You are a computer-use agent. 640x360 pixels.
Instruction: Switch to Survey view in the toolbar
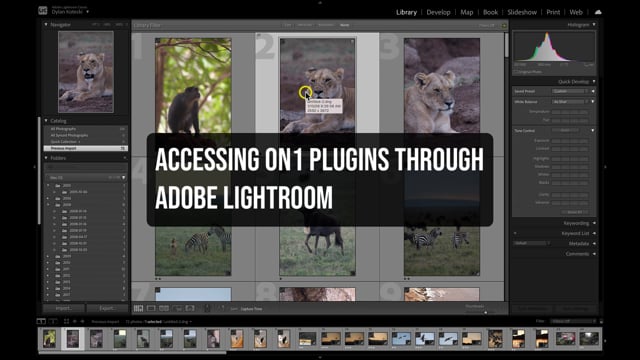pos(177,308)
